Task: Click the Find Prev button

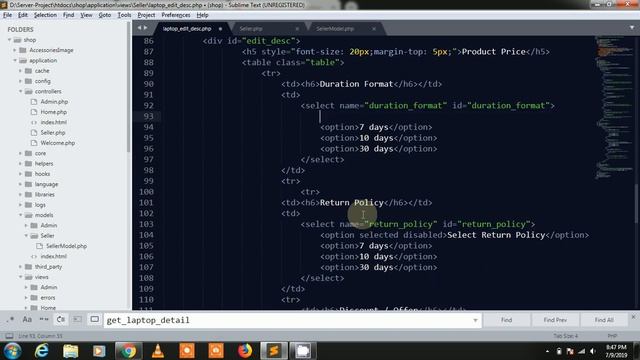Action: [555, 320]
